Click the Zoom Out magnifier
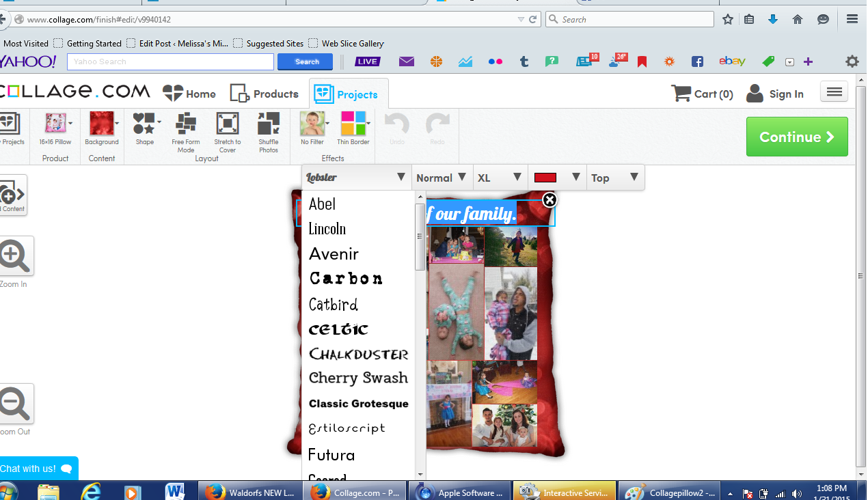Viewport: 868px width, 500px height. pyautogui.click(x=14, y=404)
